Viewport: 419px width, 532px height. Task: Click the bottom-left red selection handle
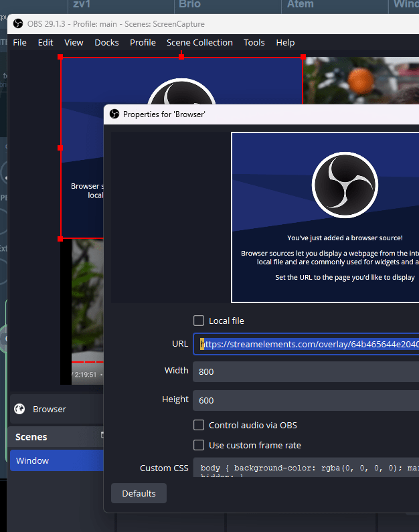(x=60, y=239)
